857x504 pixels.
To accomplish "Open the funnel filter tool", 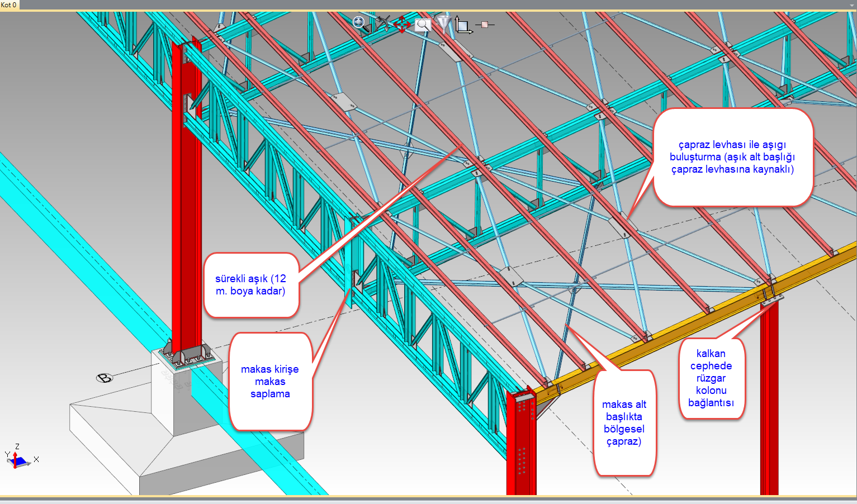I will click(x=443, y=23).
